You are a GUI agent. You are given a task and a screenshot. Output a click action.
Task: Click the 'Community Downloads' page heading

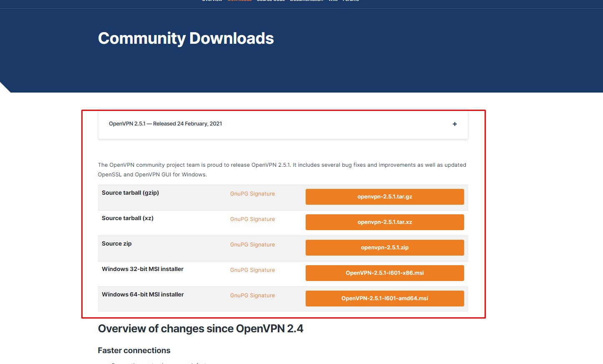(x=186, y=38)
